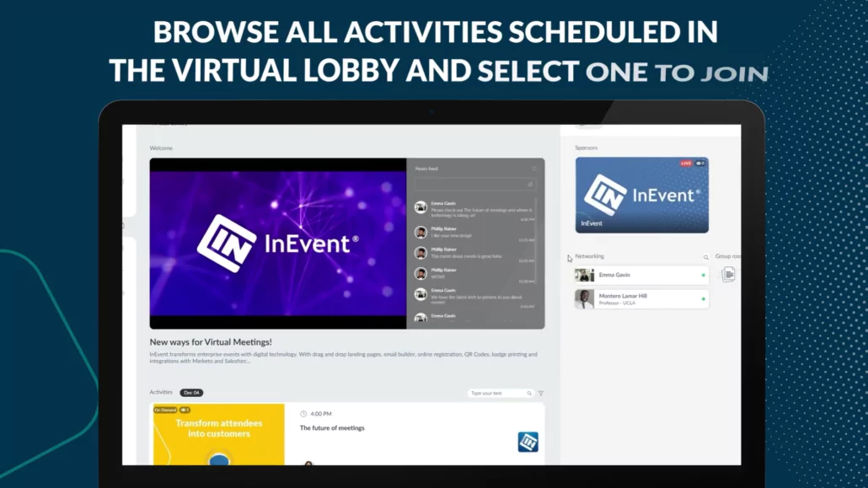This screenshot has height=488, width=868.
Task: Click the send icon in News feed input
Action: [x=530, y=184]
